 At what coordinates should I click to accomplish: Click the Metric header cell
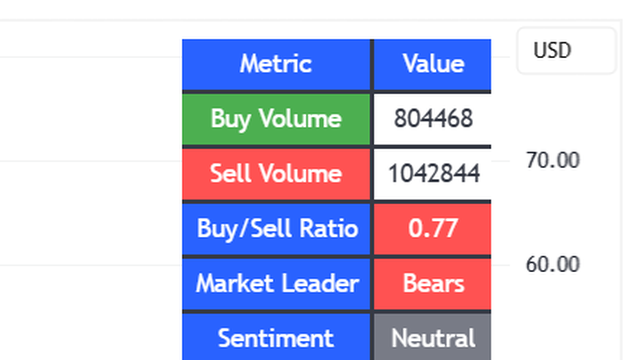click(276, 64)
